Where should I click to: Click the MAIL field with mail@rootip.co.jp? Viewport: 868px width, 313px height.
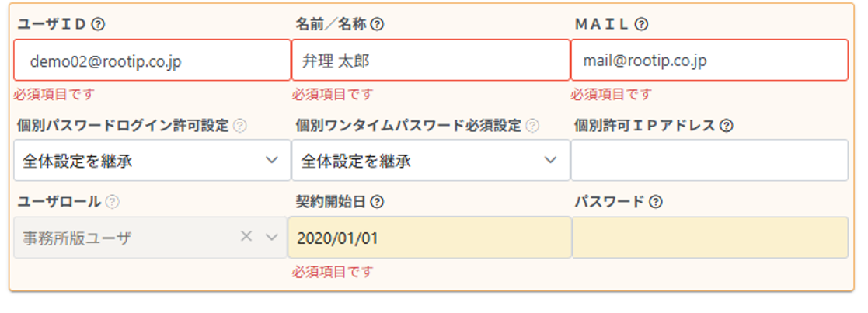pos(709,61)
